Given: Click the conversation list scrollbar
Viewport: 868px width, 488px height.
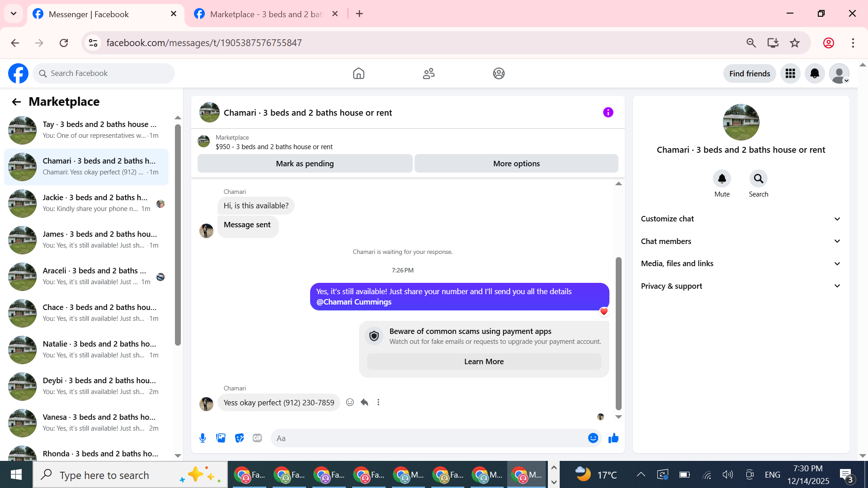Looking at the screenshot, I should tap(178, 235).
